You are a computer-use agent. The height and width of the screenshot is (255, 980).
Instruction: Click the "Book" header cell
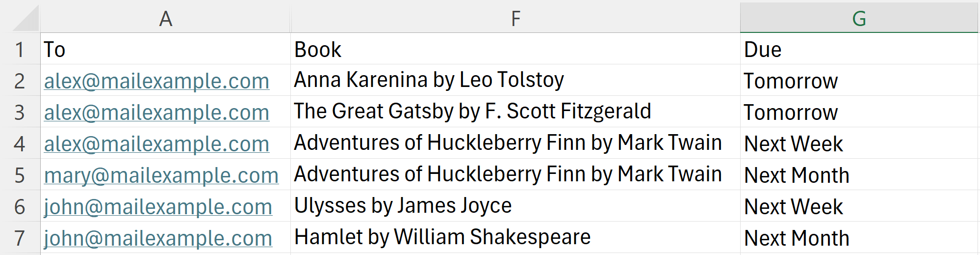[318, 50]
